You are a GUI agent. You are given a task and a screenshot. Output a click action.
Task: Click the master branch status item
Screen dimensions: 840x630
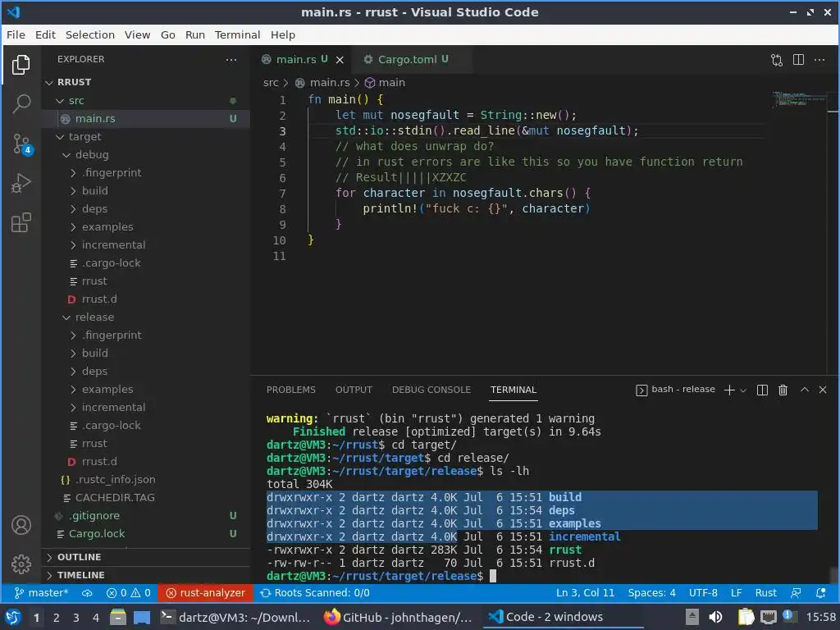41,592
